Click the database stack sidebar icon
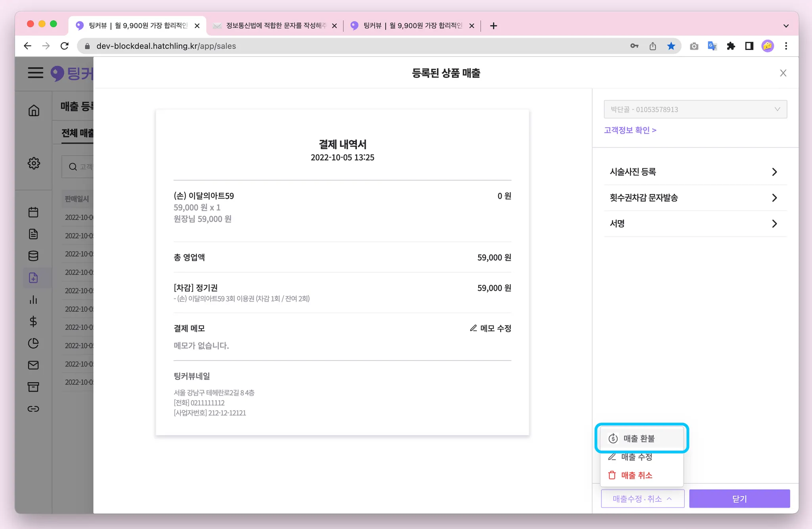The image size is (812, 529). point(33,256)
